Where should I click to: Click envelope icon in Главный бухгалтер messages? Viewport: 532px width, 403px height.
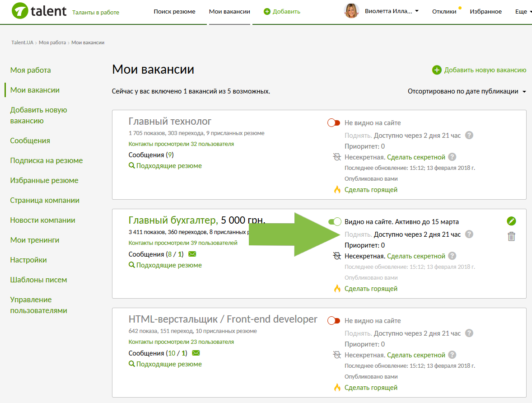pos(192,254)
